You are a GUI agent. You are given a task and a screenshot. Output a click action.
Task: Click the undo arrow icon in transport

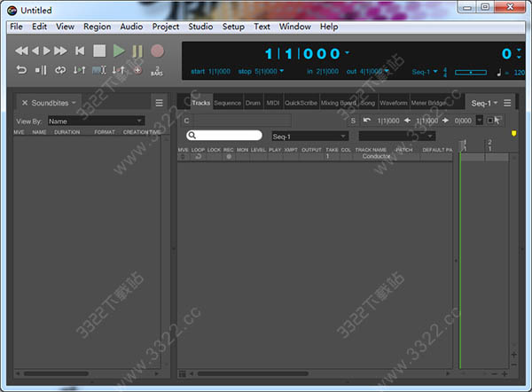coord(21,70)
